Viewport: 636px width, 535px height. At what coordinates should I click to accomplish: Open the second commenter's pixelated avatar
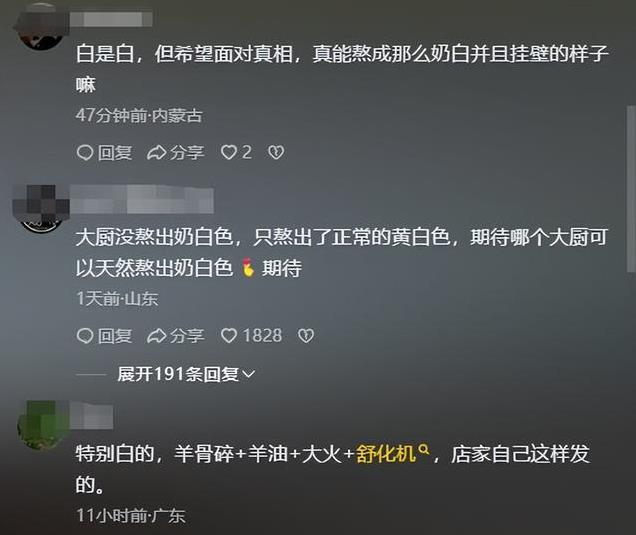pos(41,209)
